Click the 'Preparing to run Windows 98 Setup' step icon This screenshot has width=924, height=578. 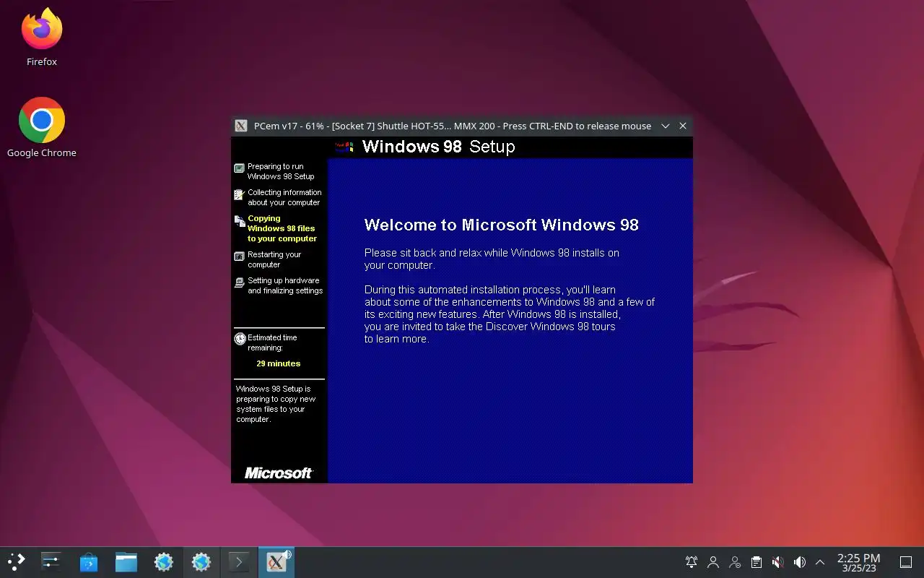coord(240,168)
